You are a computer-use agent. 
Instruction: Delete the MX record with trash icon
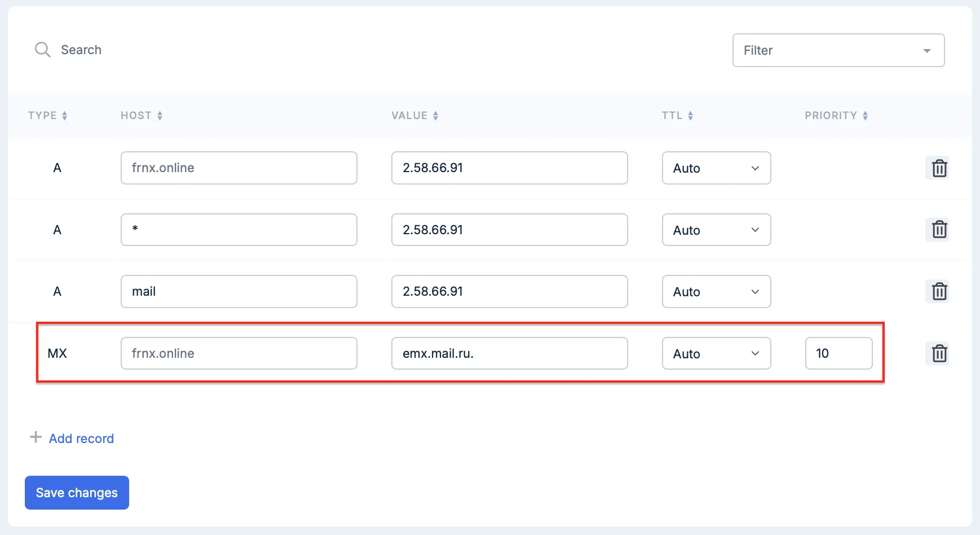pos(939,353)
